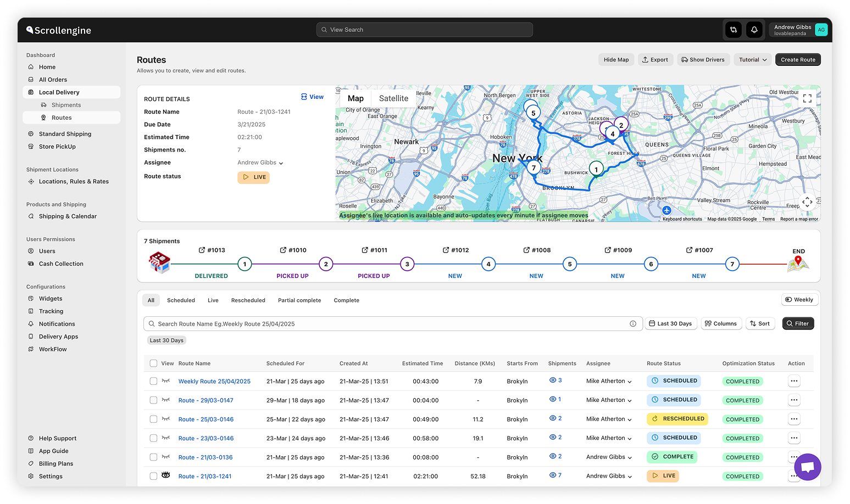The width and height of the screenshot is (850, 504).
Task: Open Cash Collection in sidebar
Action: pos(61,264)
